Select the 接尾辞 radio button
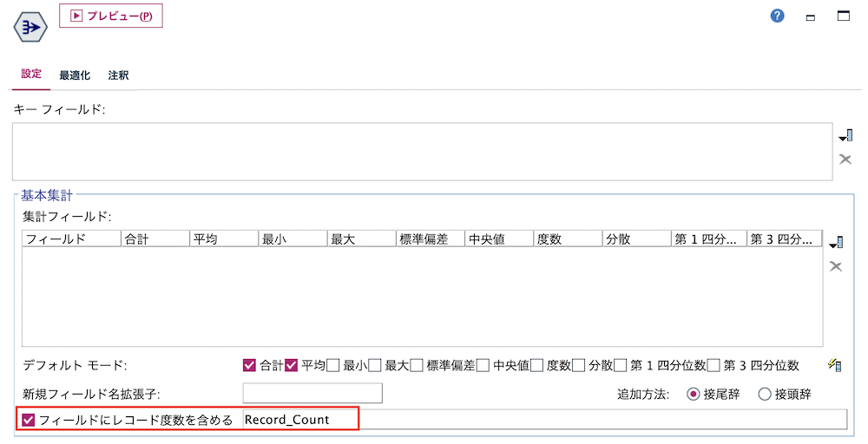This screenshot has height=444, width=868. click(693, 395)
